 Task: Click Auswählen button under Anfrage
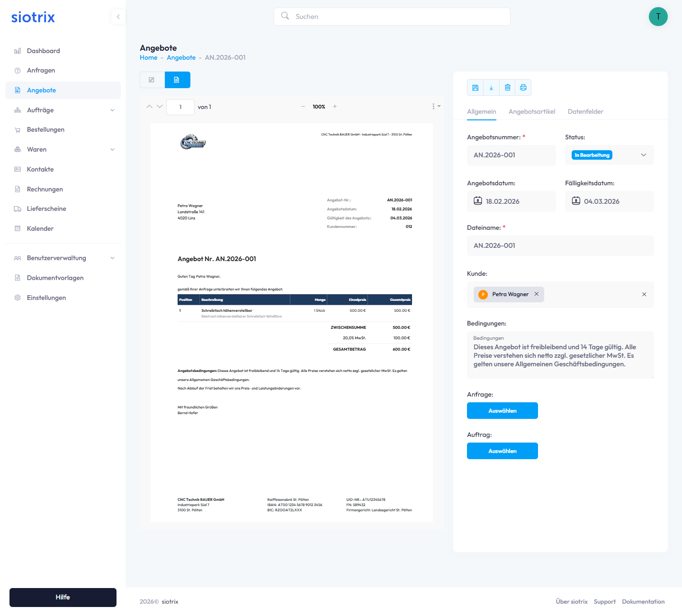(x=502, y=411)
